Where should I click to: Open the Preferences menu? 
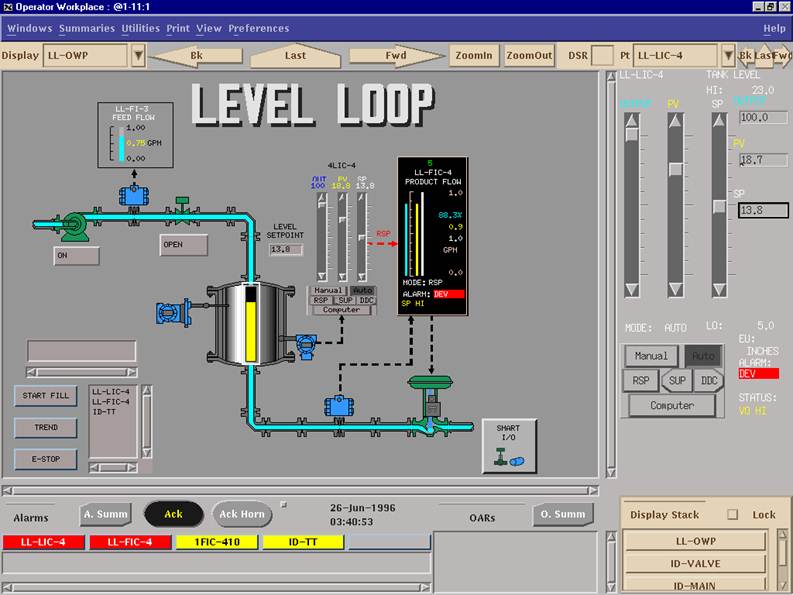click(x=258, y=28)
